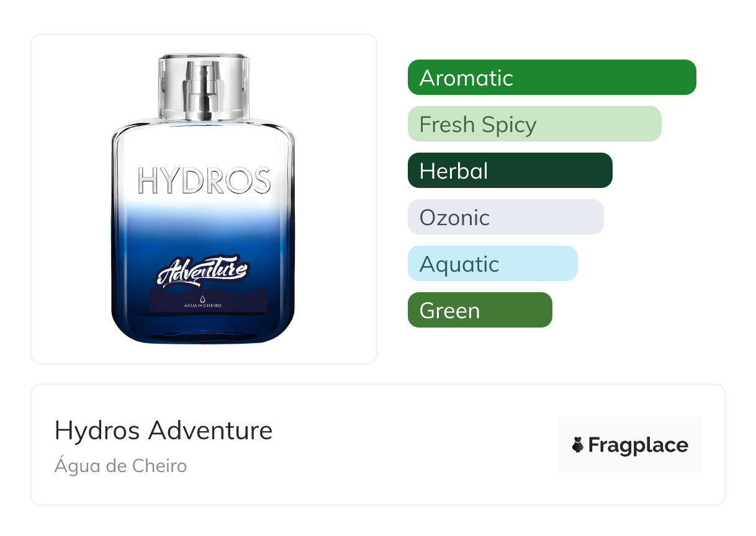Click the Fragplace perfume bottle logo icon
This screenshot has height=536, width=756.
pyautogui.click(x=578, y=445)
